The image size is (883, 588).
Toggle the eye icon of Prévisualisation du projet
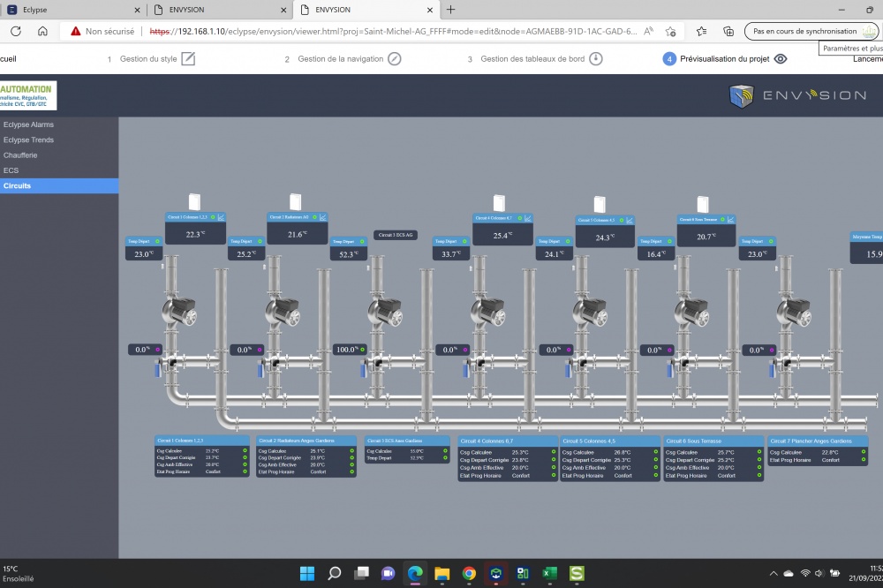click(x=781, y=58)
